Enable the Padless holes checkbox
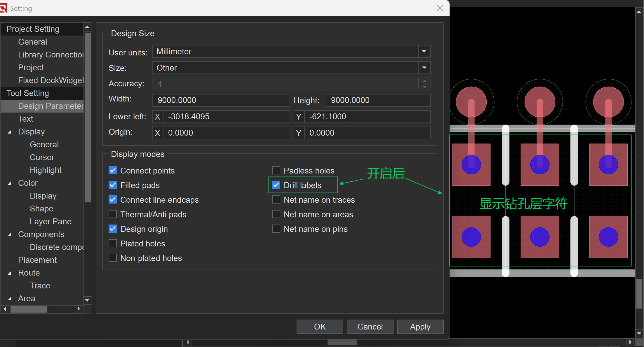Image resolution: width=644 pixels, height=347 pixels. click(x=276, y=171)
